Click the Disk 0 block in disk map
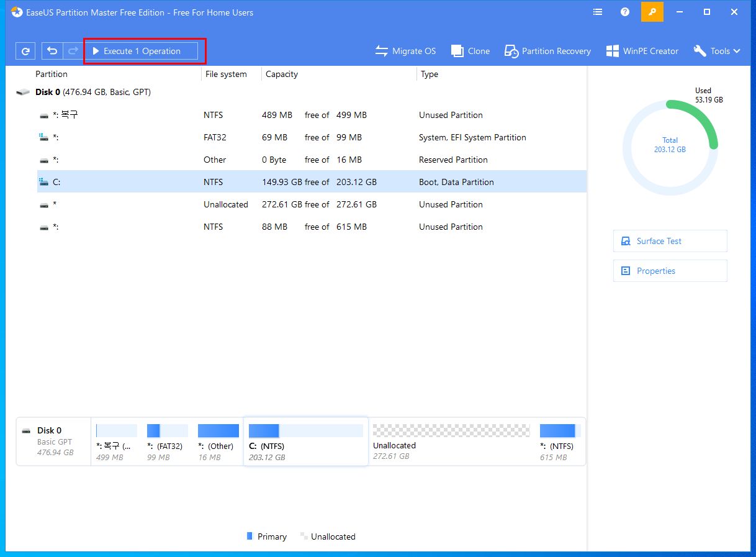This screenshot has width=756, height=557. [x=53, y=442]
